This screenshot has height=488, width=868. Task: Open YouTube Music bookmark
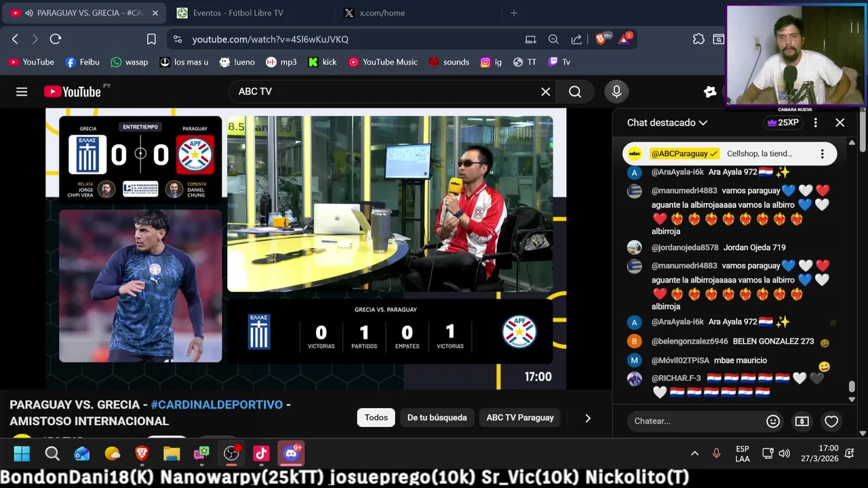pos(382,62)
